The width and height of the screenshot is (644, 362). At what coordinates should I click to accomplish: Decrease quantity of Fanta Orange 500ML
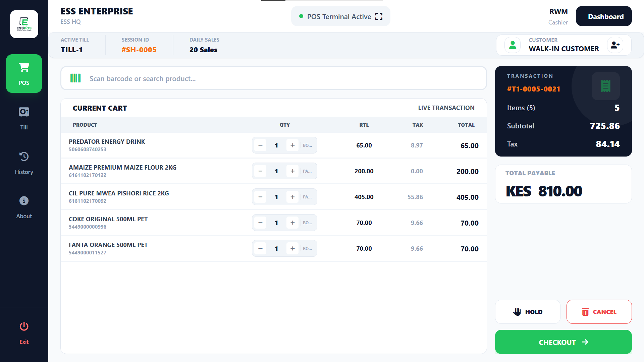pos(260,248)
